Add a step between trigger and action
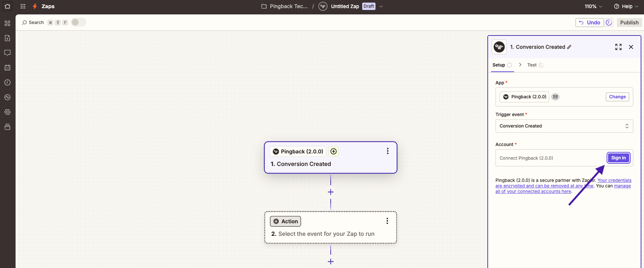 (331, 192)
